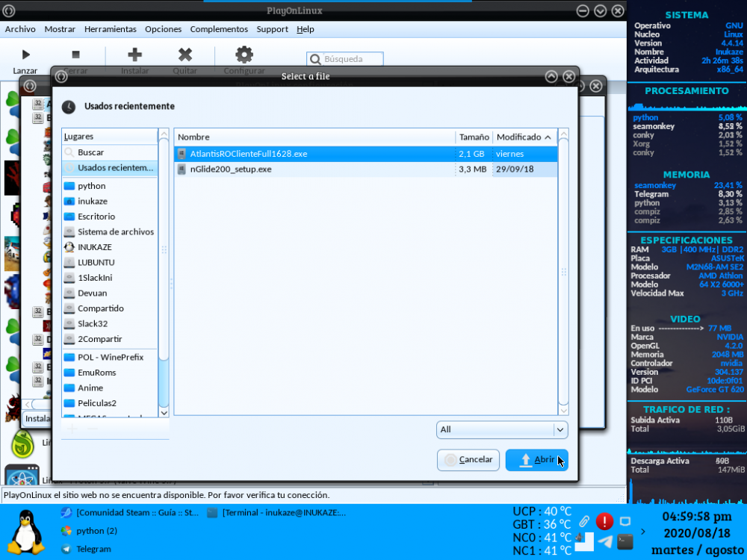747x560 pixels.
Task: Select the python folder in Lugares
Action: pyautogui.click(x=91, y=186)
